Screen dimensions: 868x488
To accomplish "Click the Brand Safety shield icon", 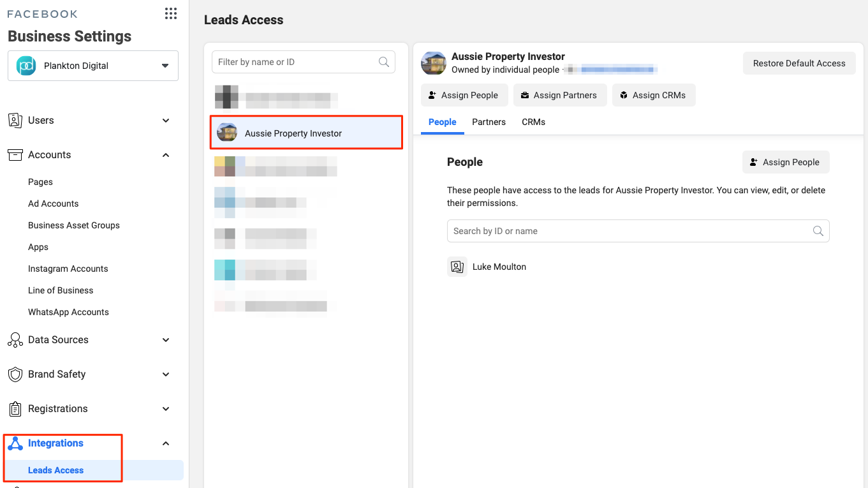I will 15,374.
